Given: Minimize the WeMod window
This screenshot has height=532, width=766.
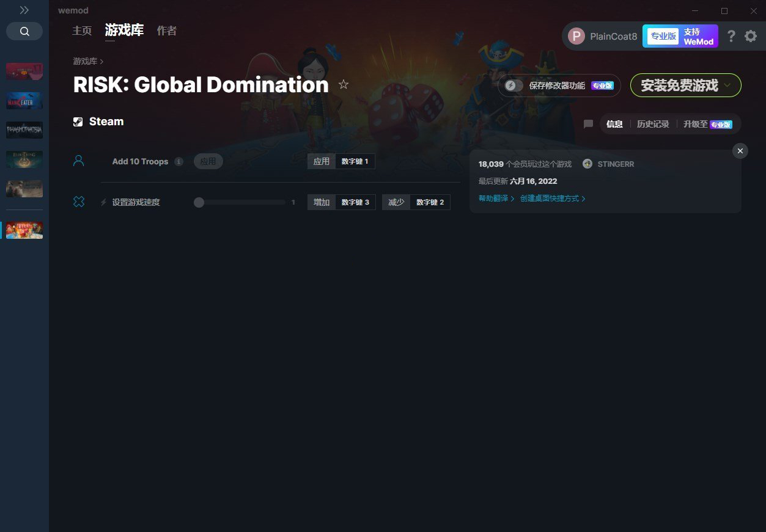Looking at the screenshot, I should pyautogui.click(x=695, y=10).
